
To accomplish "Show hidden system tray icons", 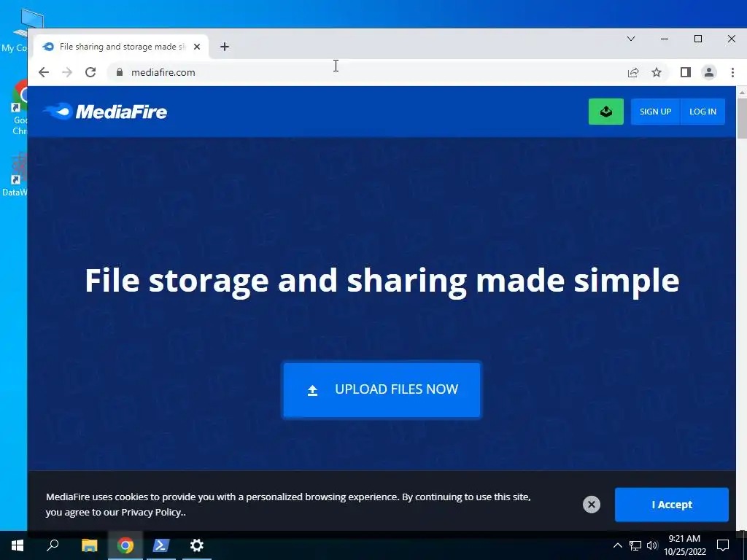I will coord(617,545).
